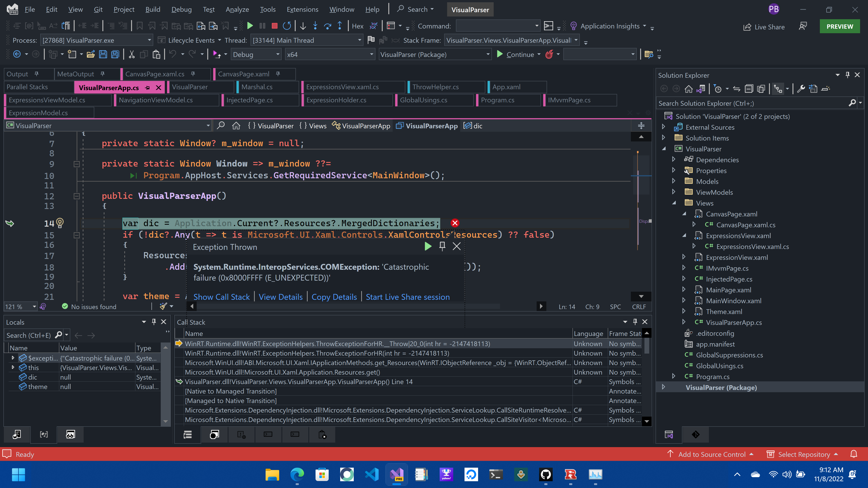Select MainWindow.xaml in Solution Explorer
The image size is (868, 488).
[733, 301]
